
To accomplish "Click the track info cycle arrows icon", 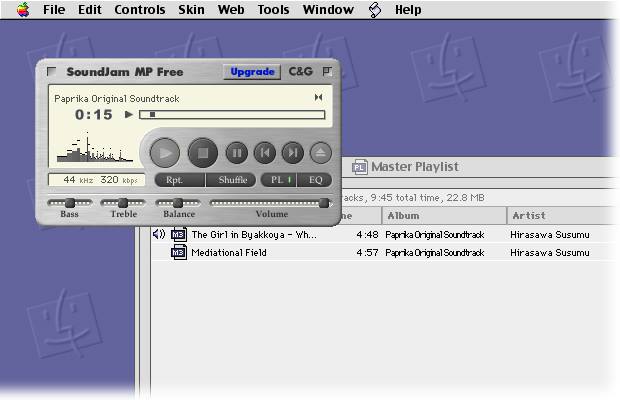I will pyautogui.click(x=318, y=97).
